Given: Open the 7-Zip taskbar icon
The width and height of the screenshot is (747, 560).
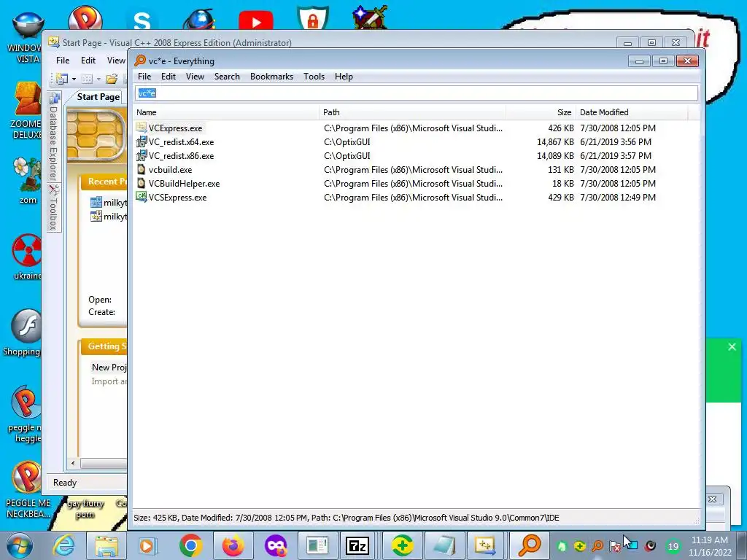Looking at the screenshot, I should point(357,545).
